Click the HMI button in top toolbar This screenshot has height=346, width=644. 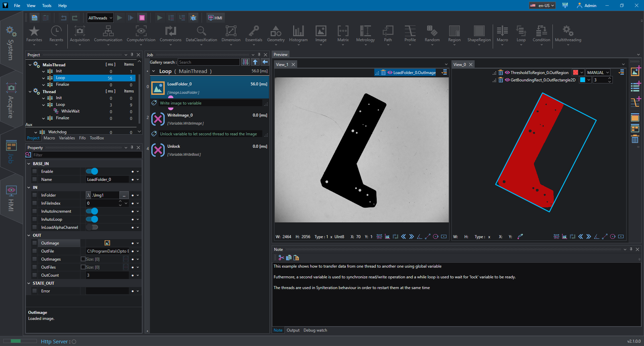coord(215,18)
